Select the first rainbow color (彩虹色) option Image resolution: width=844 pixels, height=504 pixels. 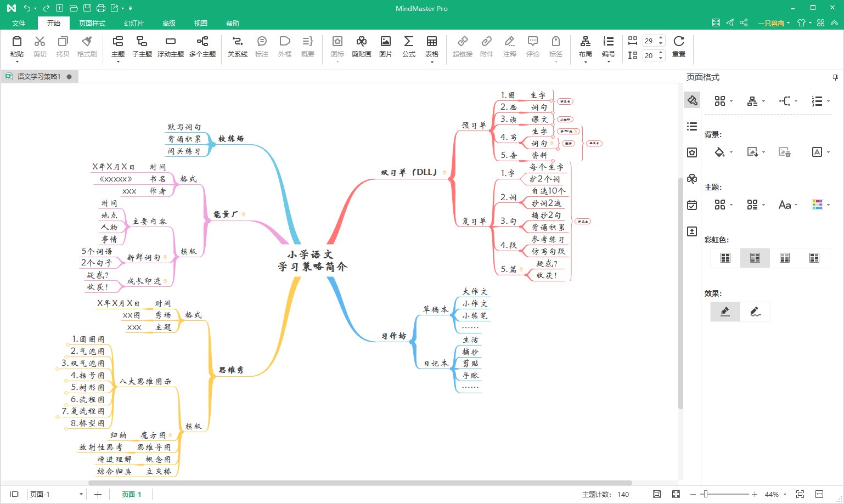[725, 258]
